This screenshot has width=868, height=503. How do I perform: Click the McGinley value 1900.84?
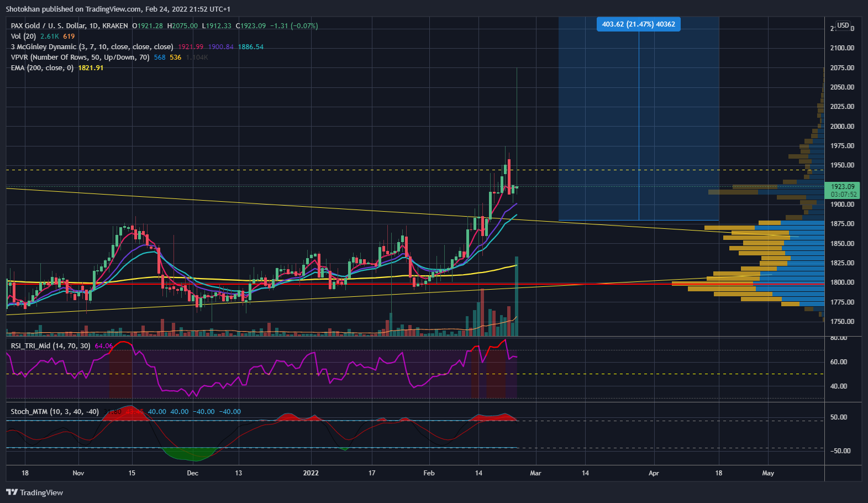[220, 47]
